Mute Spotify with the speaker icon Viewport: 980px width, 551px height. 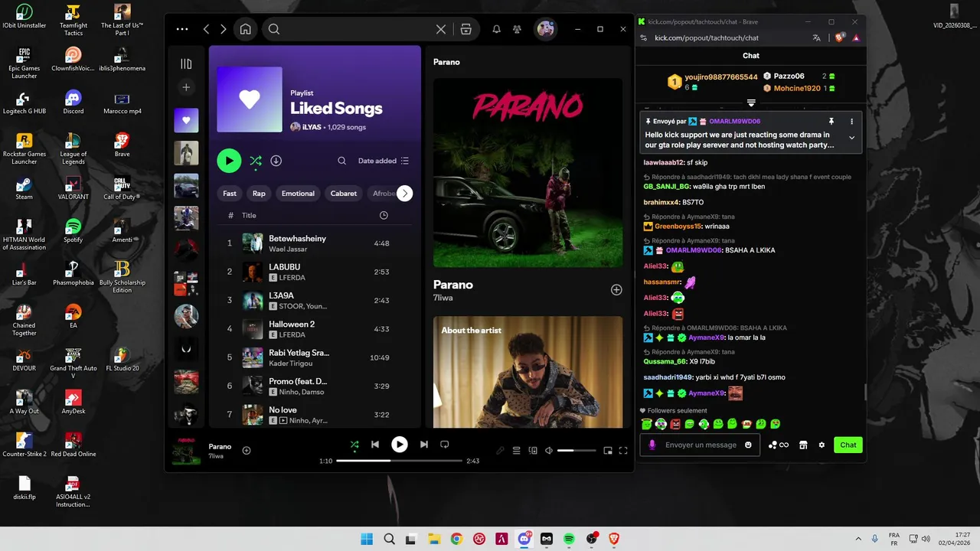pyautogui.click(x=549, y=451)
